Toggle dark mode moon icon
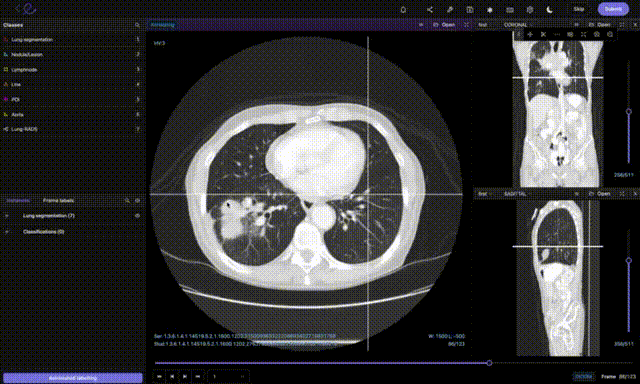Screen dimensions: 640x384 coord(550,9)
